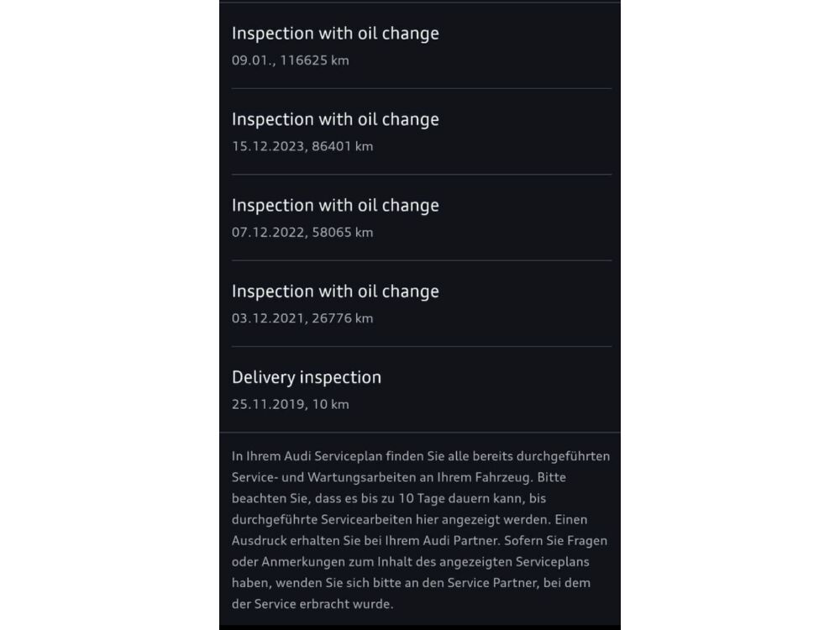Click the last line "der Service erbracht wurde"
Image resolution: width=840 pixels, height=630 pixels.
(312, 603)
